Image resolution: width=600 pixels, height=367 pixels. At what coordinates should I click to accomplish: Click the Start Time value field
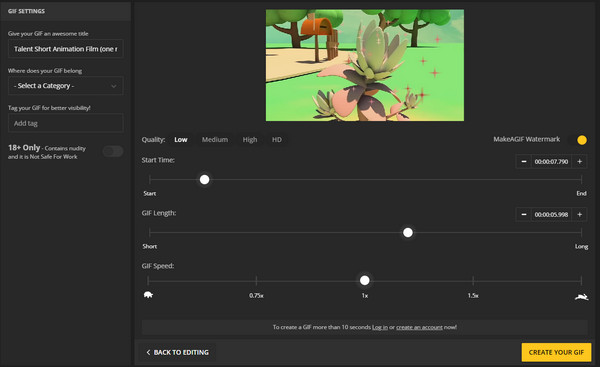pyautogui.click(x=551, y=161)
